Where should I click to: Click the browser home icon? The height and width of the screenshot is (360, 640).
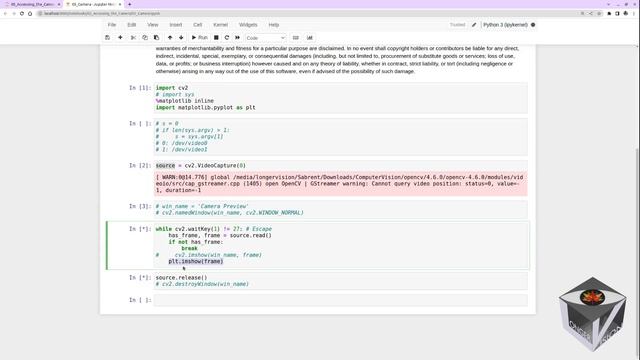30,13
